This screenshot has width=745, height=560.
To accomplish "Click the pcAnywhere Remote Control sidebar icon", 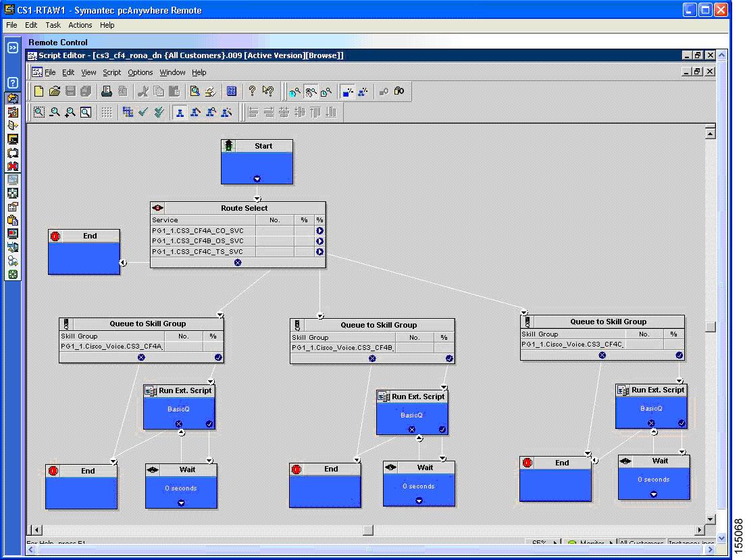I will click(13, 99).
